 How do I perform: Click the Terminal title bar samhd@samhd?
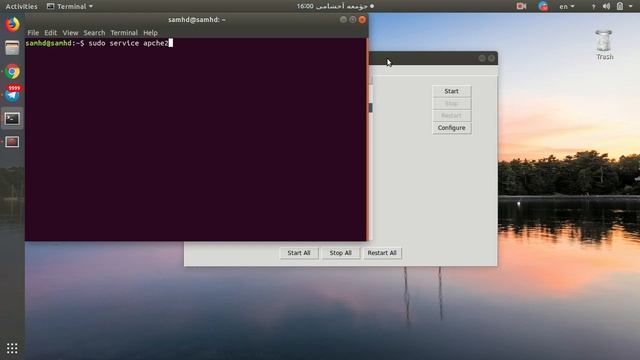pos(197,20)
